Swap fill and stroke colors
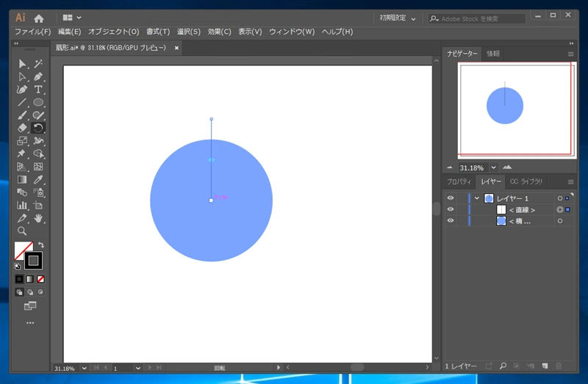 tap(41, 245)
